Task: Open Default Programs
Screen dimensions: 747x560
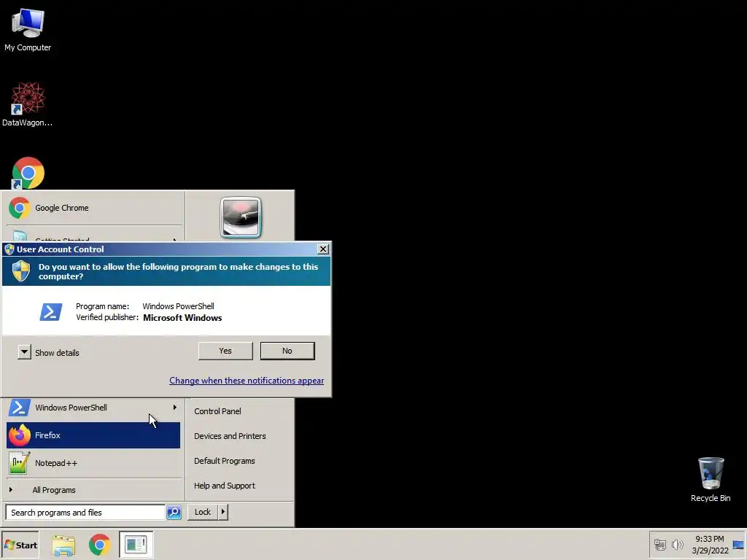Action: 225,461
